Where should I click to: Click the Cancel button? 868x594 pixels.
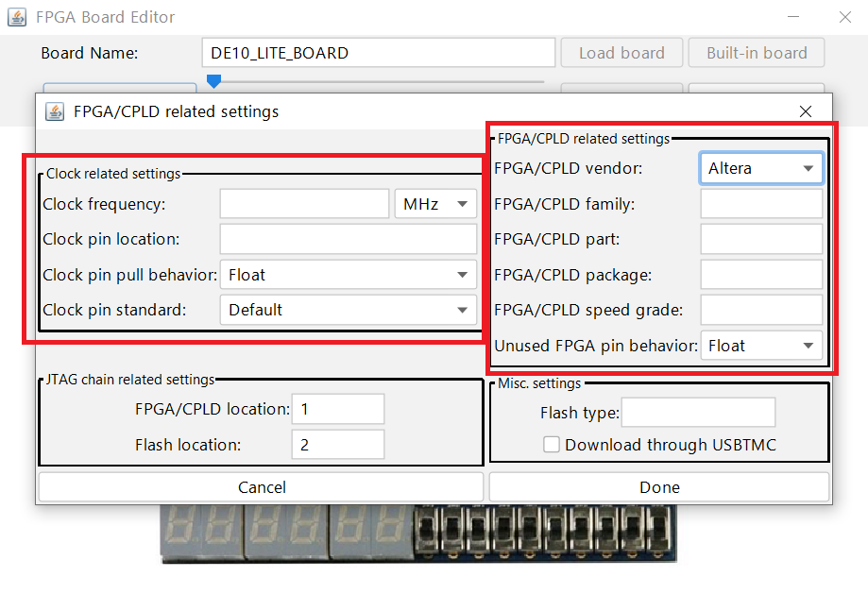pyautogui.click(x=261, y=487)
